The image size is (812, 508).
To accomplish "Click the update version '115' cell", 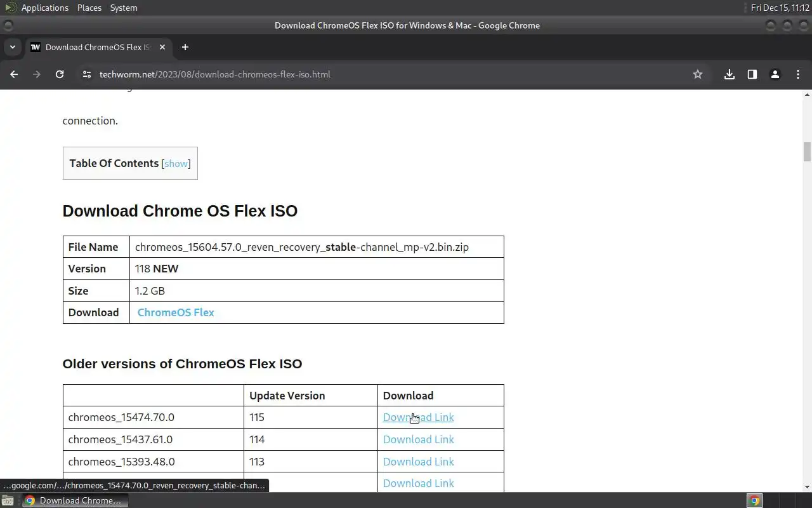I will point(311,417).
